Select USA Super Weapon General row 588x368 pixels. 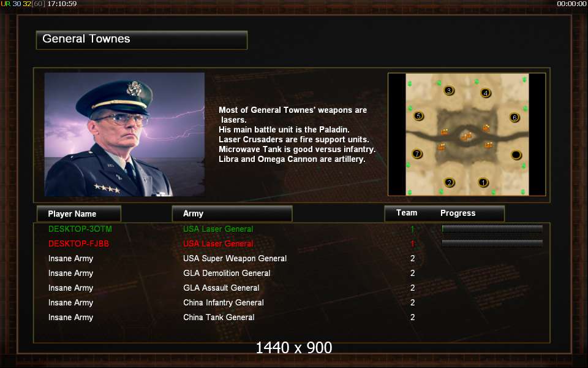[x=292, y=258]
